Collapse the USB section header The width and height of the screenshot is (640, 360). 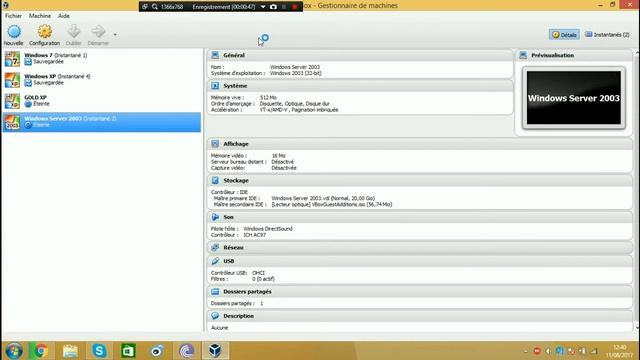click(x=420, y=261)
